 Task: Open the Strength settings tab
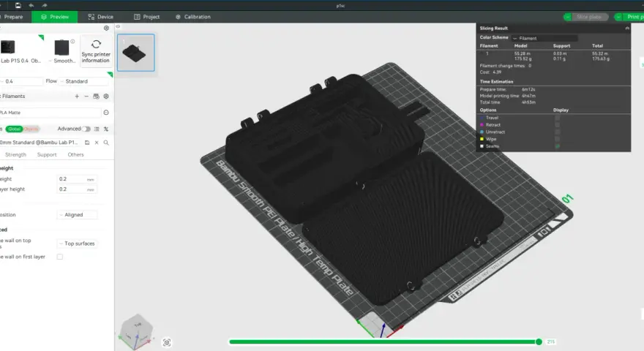tap(15, 155)
